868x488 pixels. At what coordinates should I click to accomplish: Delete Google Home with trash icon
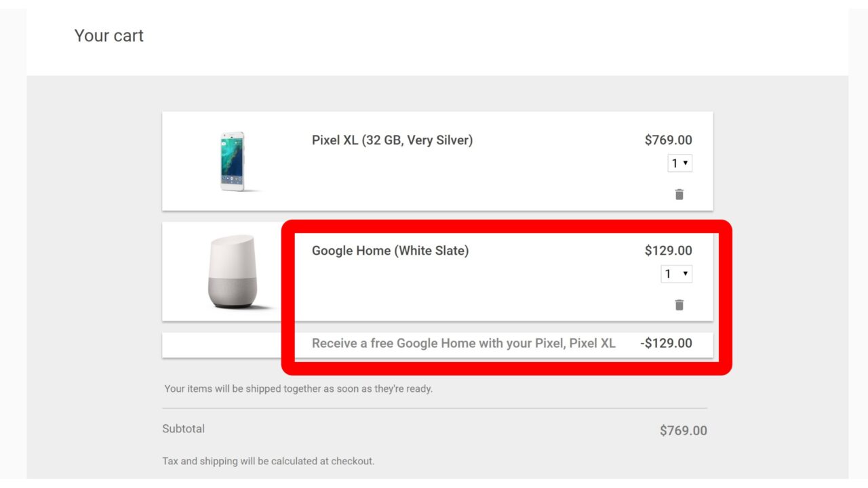click(679, 305)
